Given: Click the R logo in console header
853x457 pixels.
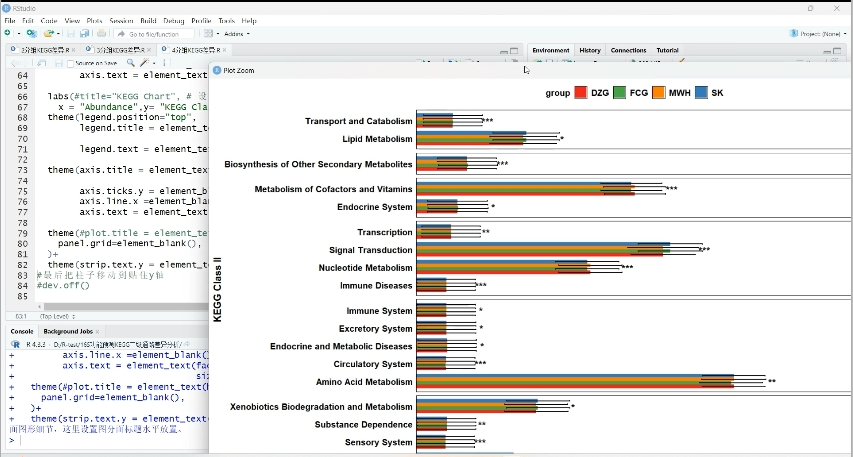Looking at the screenshot, I should [x=15, y=344].
